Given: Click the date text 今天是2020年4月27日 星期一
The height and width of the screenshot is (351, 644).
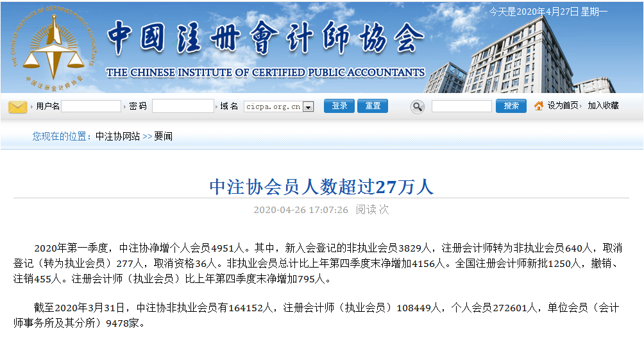Looking at the screenshot, I should (548, 12).
